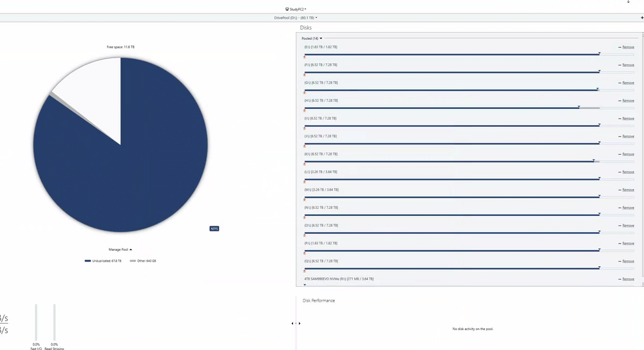Open the DrivePool (D:\) pool selector dropdown
Image resolution: width=644 pixels, height=350 pixels.
(x=296, y=17)
